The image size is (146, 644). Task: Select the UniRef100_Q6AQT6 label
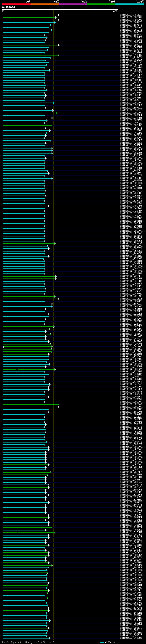[131, 100]
